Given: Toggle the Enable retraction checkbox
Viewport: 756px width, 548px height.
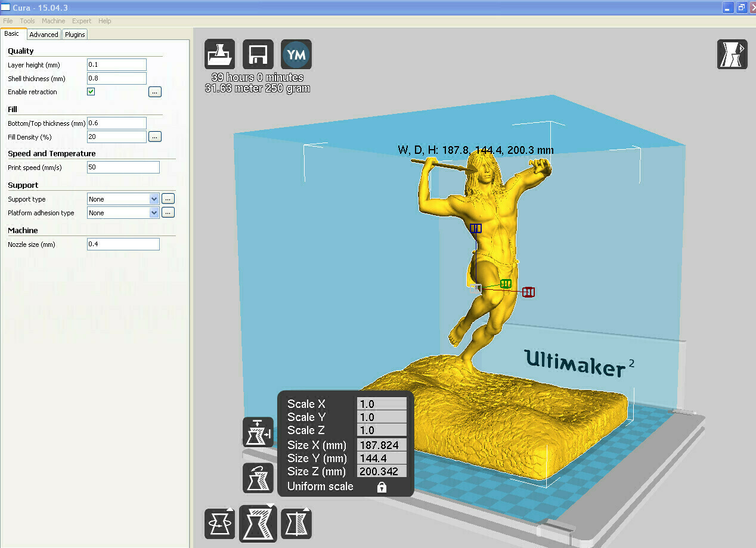Looking at the screenshot, I should tap(91, 91).
